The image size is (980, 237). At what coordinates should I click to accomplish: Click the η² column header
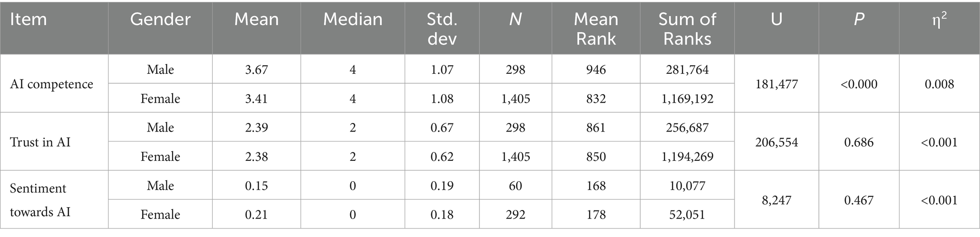(939, 19)
